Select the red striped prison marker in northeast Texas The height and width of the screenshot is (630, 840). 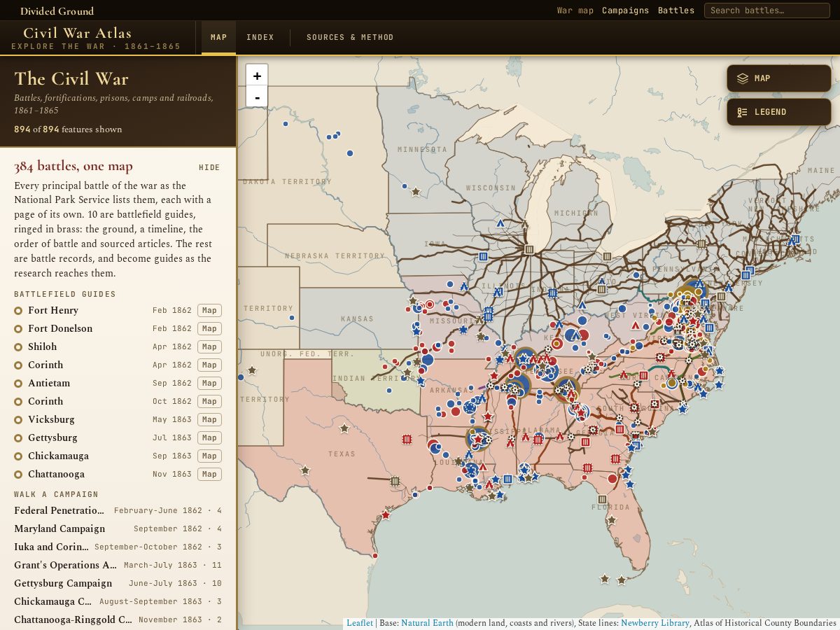(x=407, y=439)
